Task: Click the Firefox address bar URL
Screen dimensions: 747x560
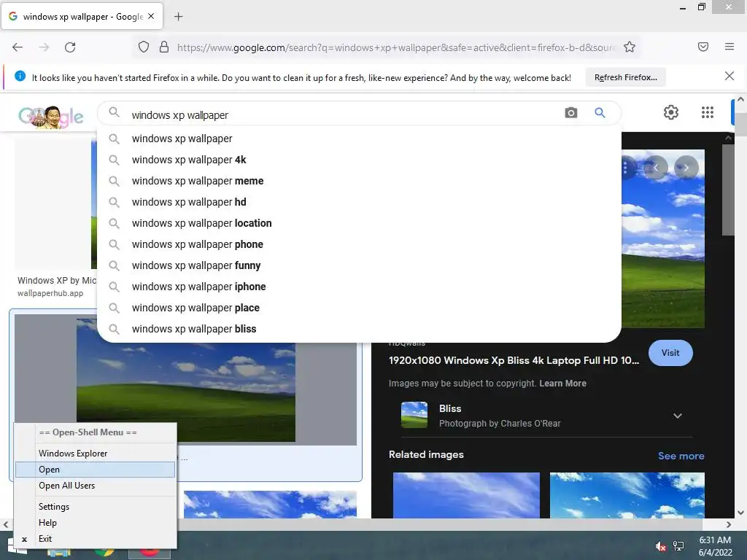Action: (395, 47)
